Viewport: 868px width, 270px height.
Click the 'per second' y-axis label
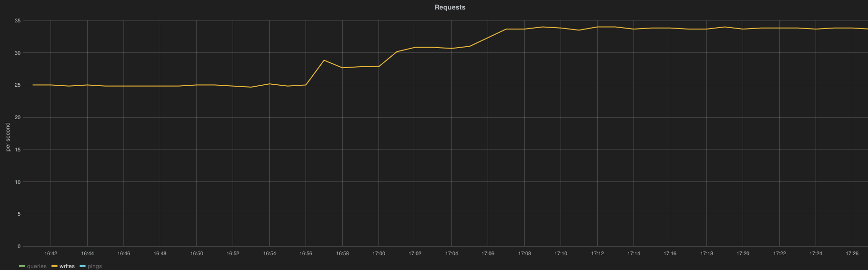8,137
